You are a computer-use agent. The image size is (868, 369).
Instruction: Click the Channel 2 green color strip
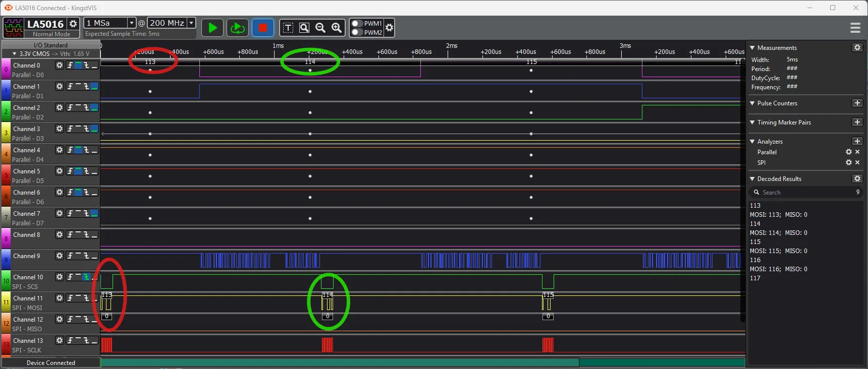coord(6,111)
